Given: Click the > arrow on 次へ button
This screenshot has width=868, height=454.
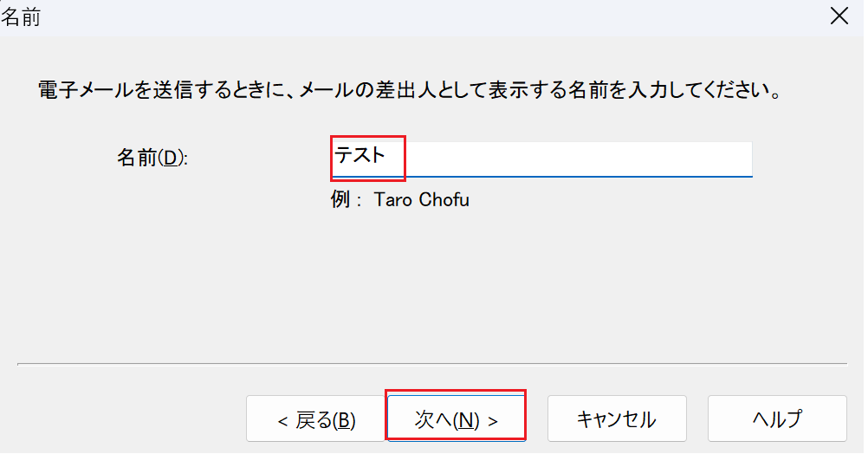Looking at the screenshot, I should pyautogui.click(x=493, y=421).
